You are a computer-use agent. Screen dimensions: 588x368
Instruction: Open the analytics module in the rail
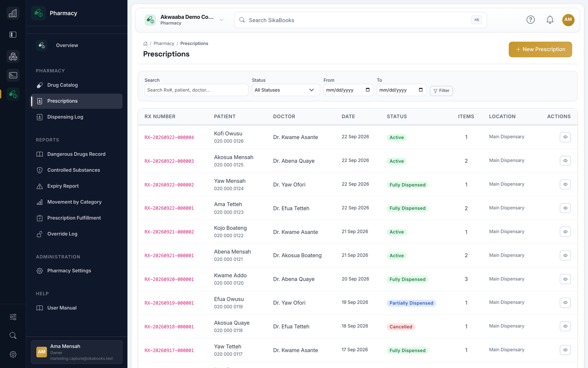(x=13, y=13)
